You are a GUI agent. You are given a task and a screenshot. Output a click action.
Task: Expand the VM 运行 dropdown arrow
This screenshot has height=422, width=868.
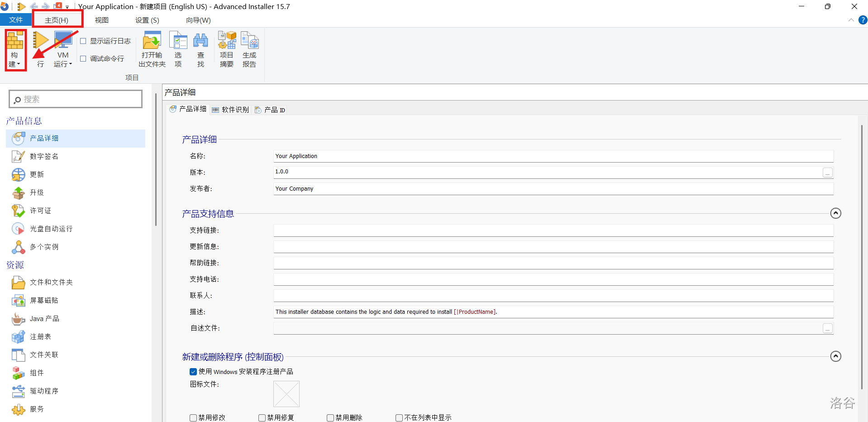tap(71, 64)
